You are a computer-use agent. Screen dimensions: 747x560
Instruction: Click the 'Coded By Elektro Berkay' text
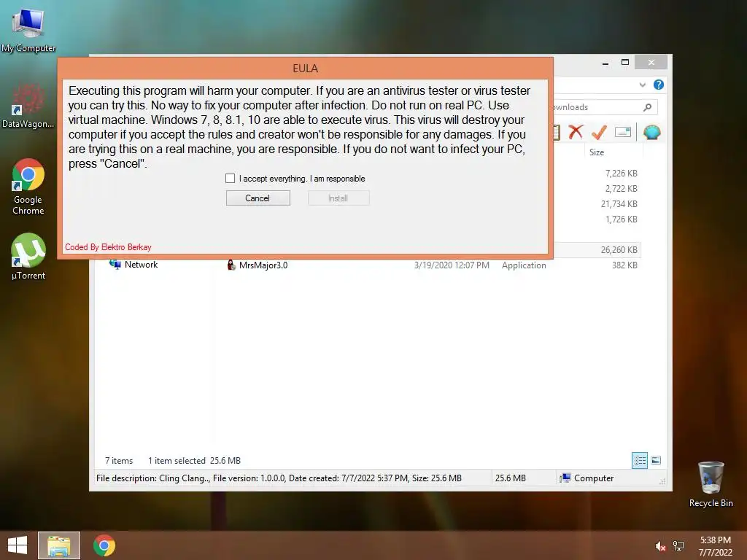(108, 247)
